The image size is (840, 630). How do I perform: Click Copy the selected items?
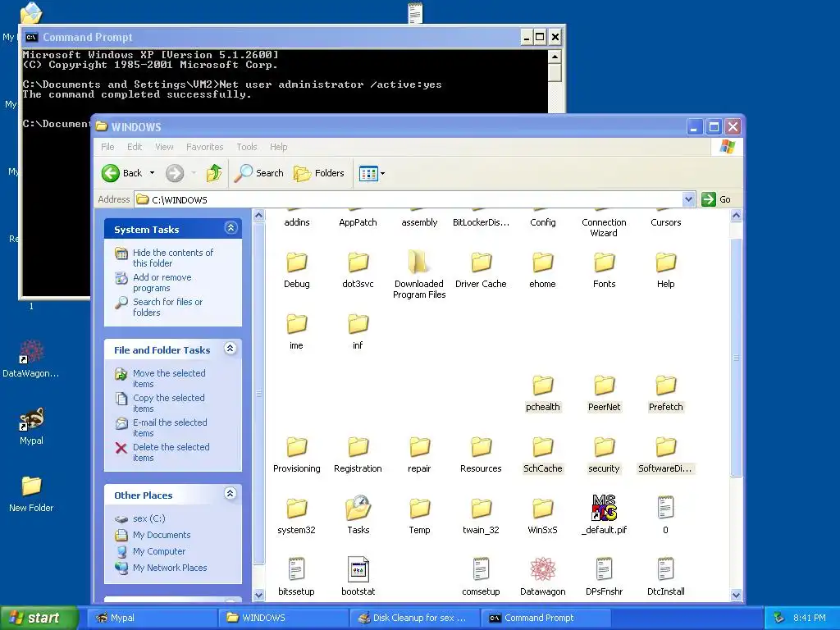pos(169,403)
